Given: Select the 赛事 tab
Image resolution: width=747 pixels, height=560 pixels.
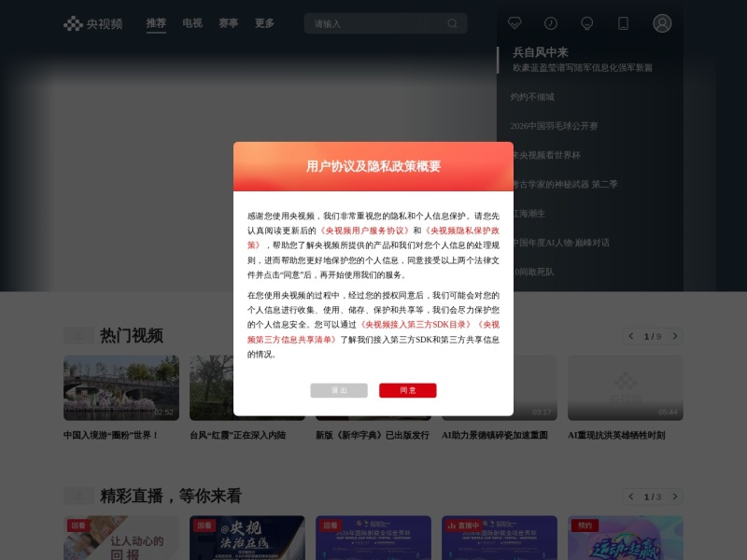Looking at the screenshot, I should pos(229,23).
